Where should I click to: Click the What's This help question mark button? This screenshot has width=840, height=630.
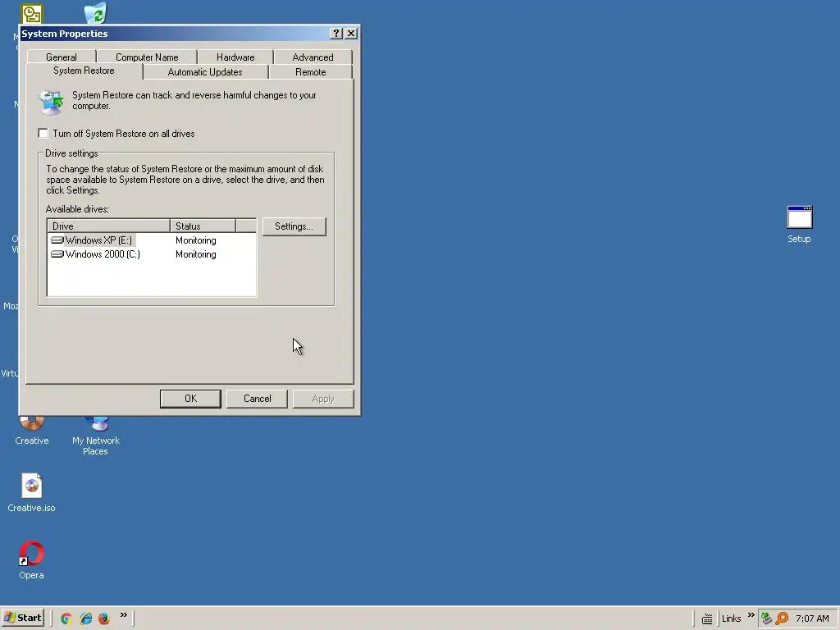(336, 33)
